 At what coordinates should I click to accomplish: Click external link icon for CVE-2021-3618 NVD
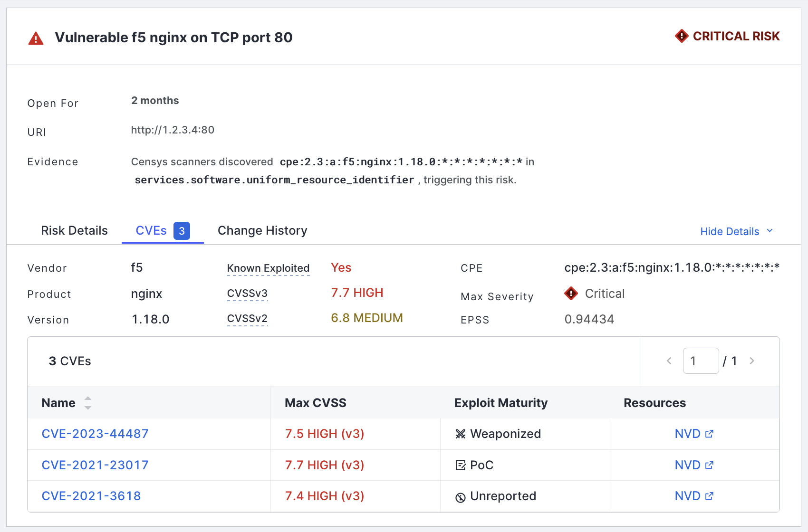(709, 496)
